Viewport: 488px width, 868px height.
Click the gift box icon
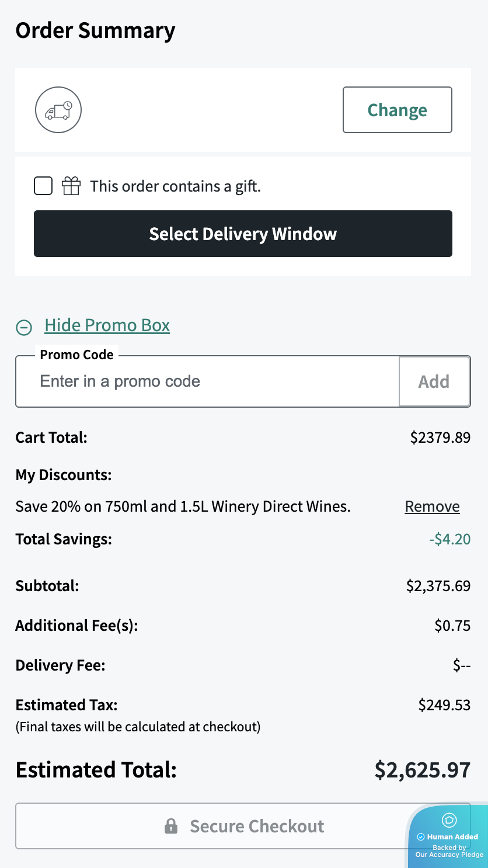pyautogui.click(x=71, y=186)
